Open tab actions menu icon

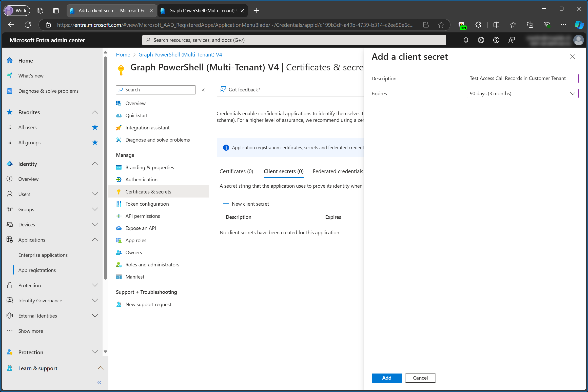point(56,11)
